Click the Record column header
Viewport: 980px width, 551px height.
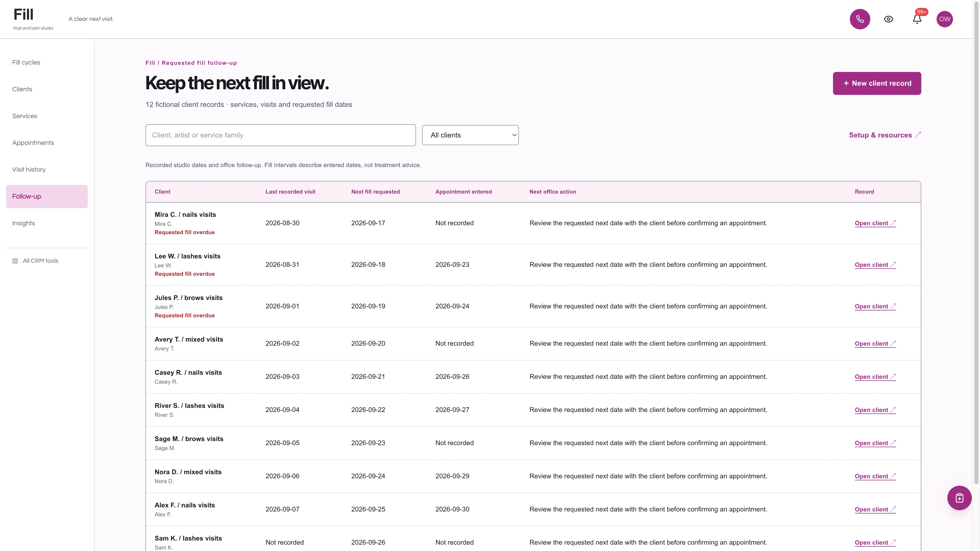[864, 192]
